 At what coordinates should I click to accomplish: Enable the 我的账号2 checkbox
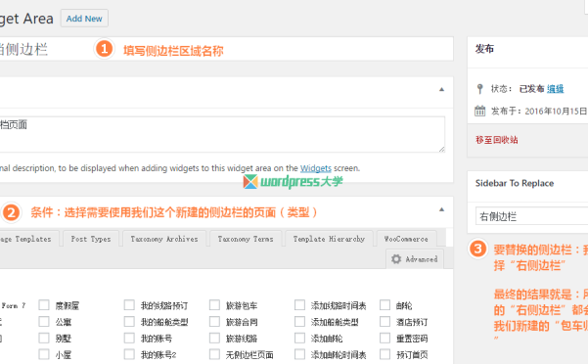point(129,354)
